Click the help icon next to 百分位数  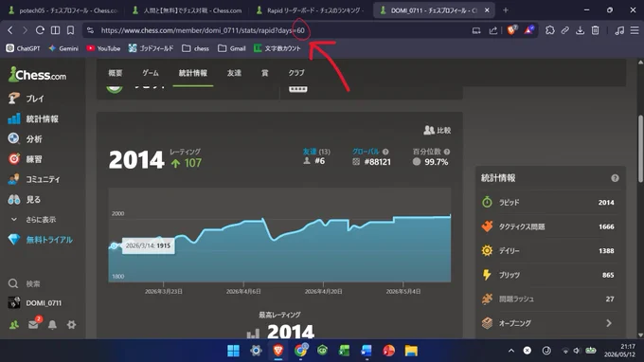[447, 152]
